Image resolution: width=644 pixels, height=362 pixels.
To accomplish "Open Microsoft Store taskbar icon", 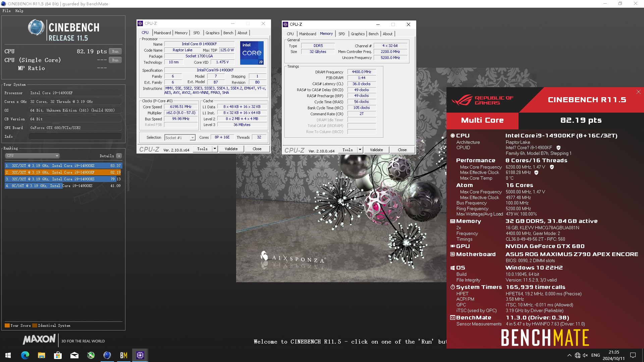I will [58, 355].
